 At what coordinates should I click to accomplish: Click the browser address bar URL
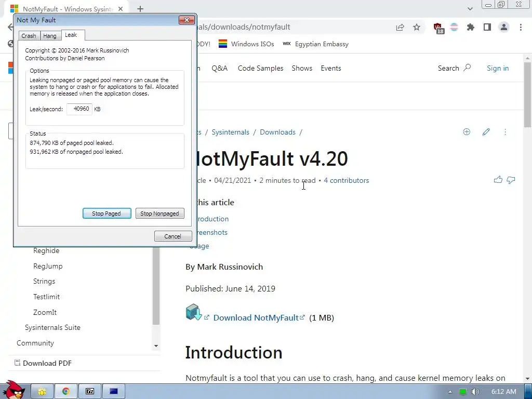[x=244, y=27]
